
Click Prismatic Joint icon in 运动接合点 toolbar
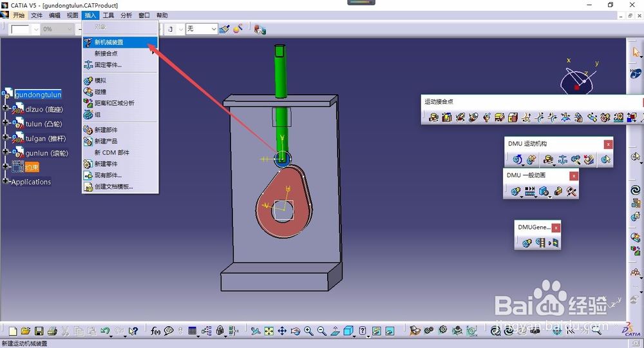[447, 117]
